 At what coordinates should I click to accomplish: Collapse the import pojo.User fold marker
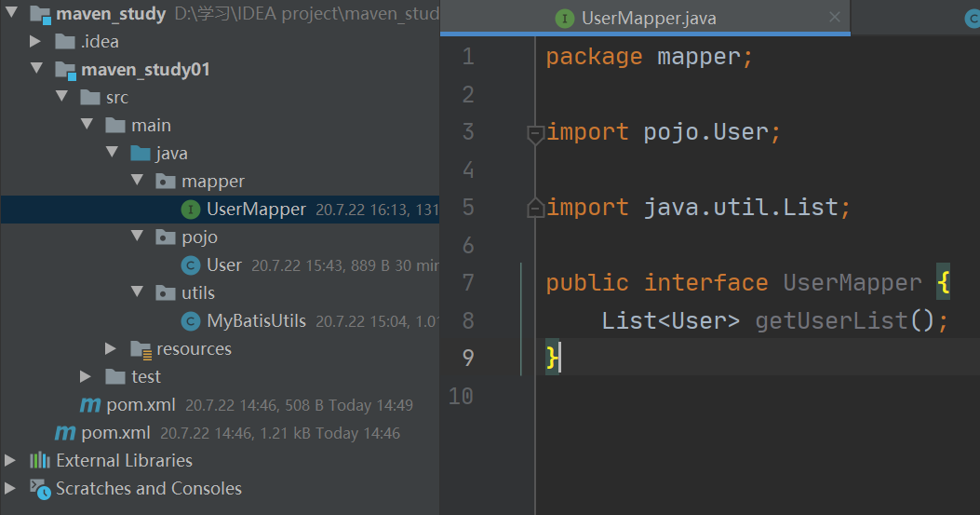[x=535, y=134]
